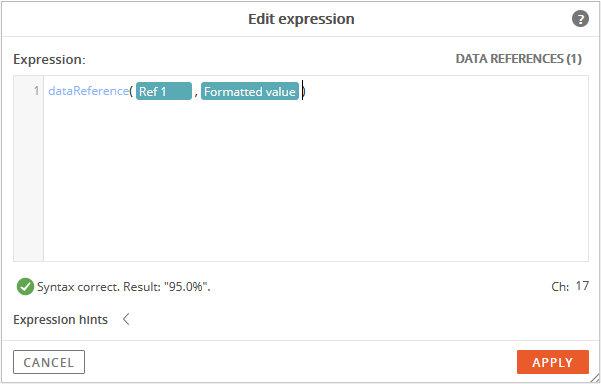
Task: Expand the Expression hints chevron
Action: pos(126,319)
